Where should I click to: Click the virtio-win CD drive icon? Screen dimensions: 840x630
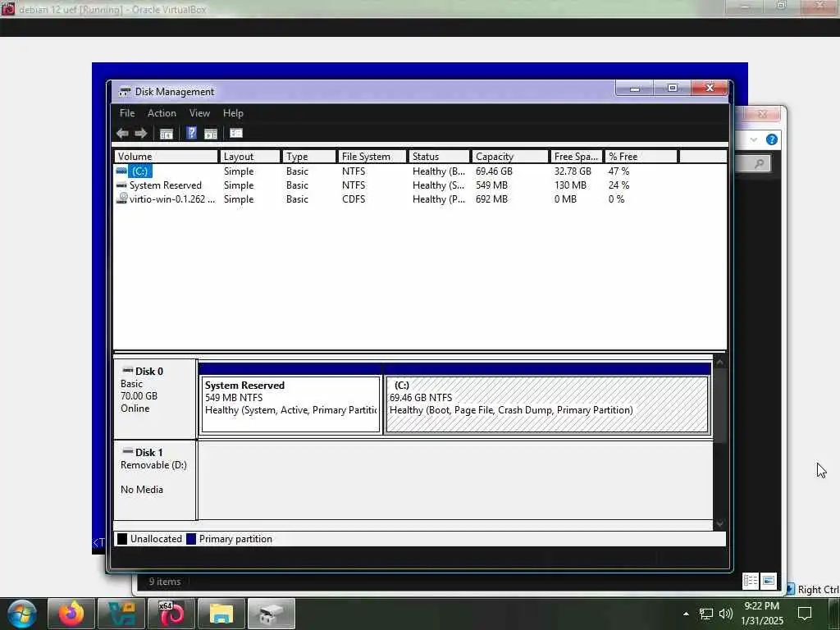click(122, 199)
